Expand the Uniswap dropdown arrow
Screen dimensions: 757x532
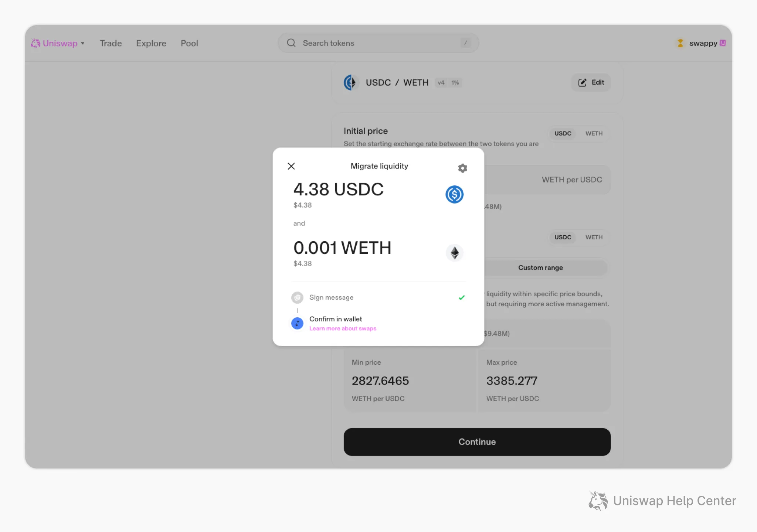pyautogui.click(x=83, y=43)
